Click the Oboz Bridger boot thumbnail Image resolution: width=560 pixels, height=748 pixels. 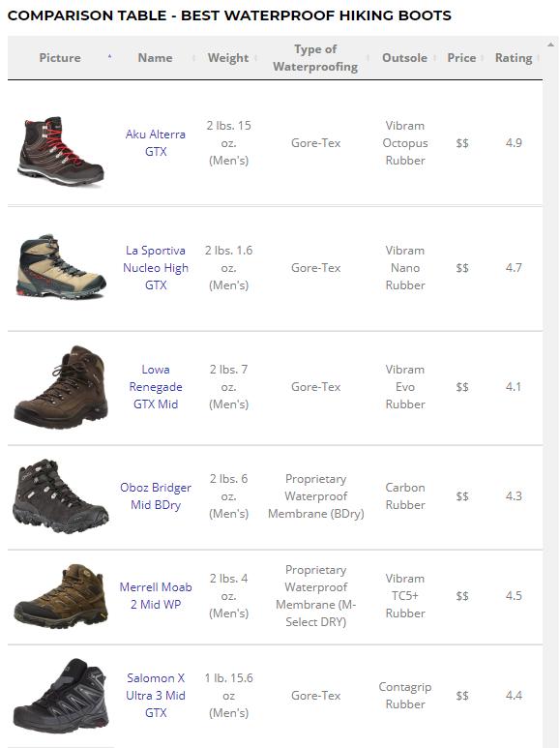[x=61, y=496]
